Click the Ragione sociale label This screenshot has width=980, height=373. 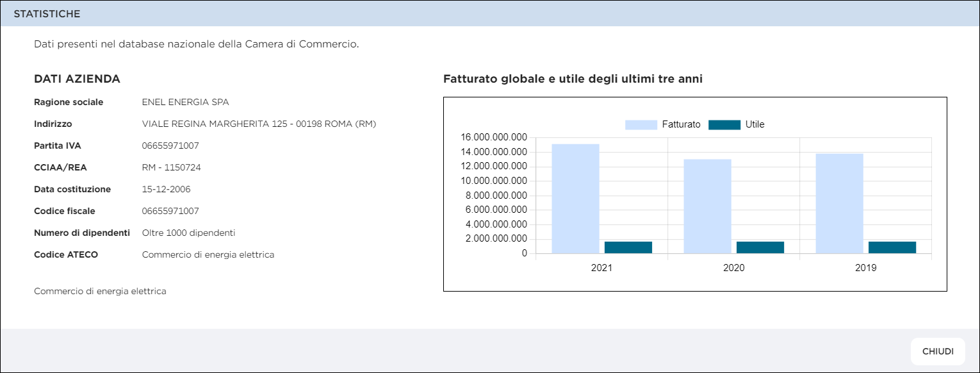point(69,102)
